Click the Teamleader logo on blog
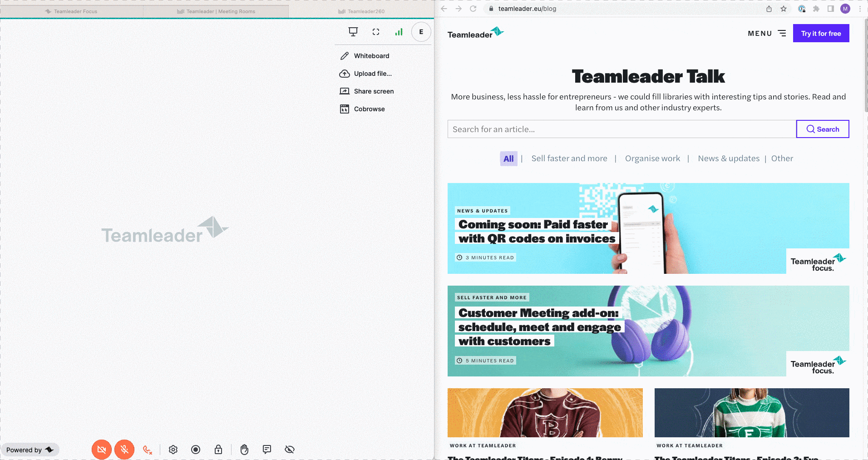868x460 pixels. tap(475, 33)
